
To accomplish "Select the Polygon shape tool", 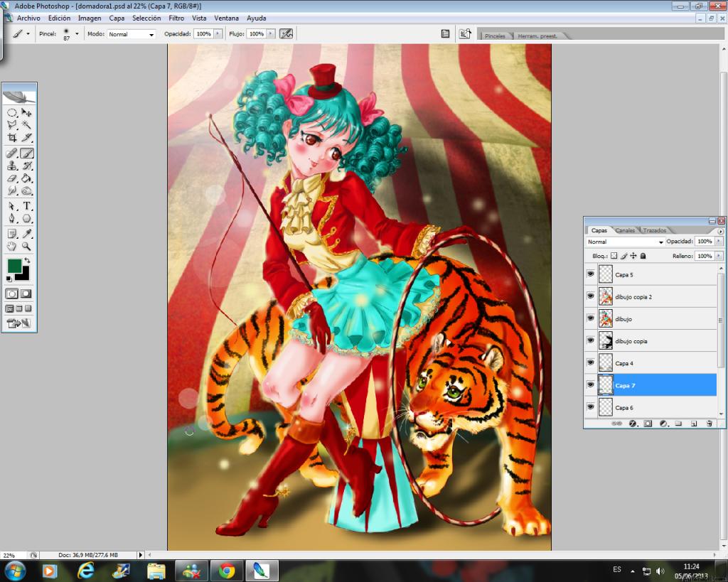I will coord(26,218).
